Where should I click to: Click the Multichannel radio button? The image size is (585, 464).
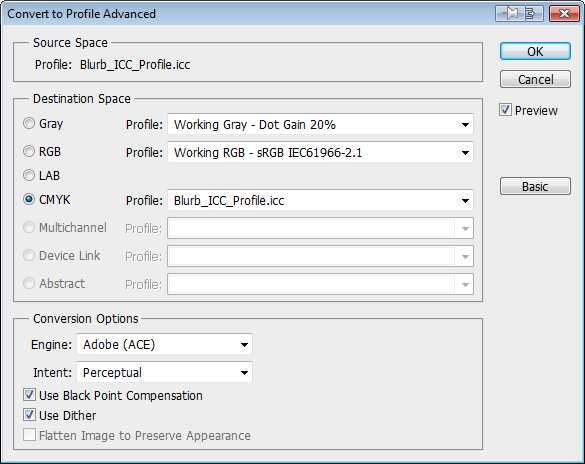click(x=29, y=227)
